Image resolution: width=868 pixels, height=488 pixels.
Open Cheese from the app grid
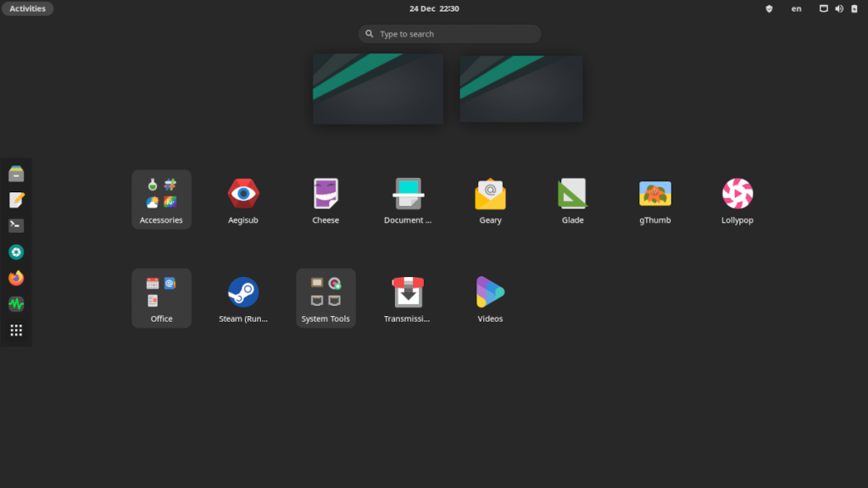click(x=325, y=193)
